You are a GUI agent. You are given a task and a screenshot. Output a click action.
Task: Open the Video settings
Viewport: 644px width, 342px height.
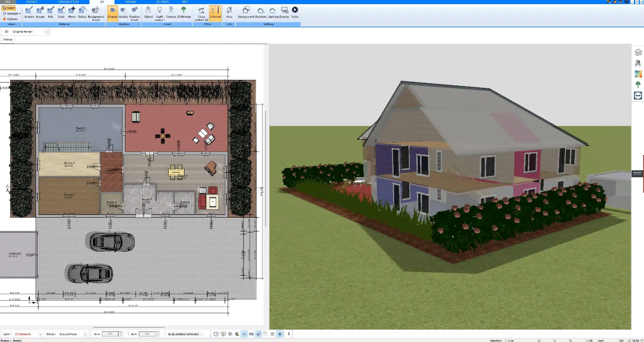point(295,12)
